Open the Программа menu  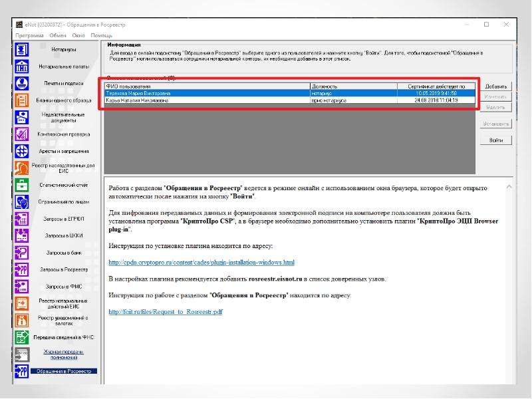pyautogui.click(x=29, y=35)
